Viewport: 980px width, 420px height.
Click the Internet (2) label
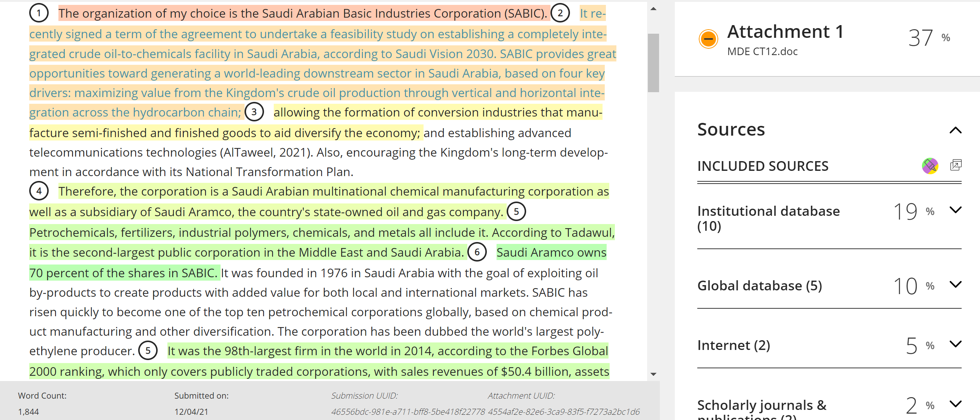(734, 345)
